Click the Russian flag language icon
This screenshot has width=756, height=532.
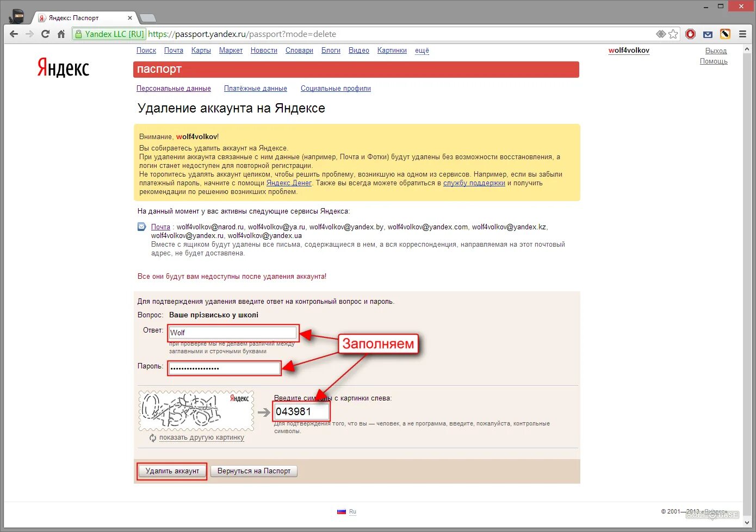(342, 511)
